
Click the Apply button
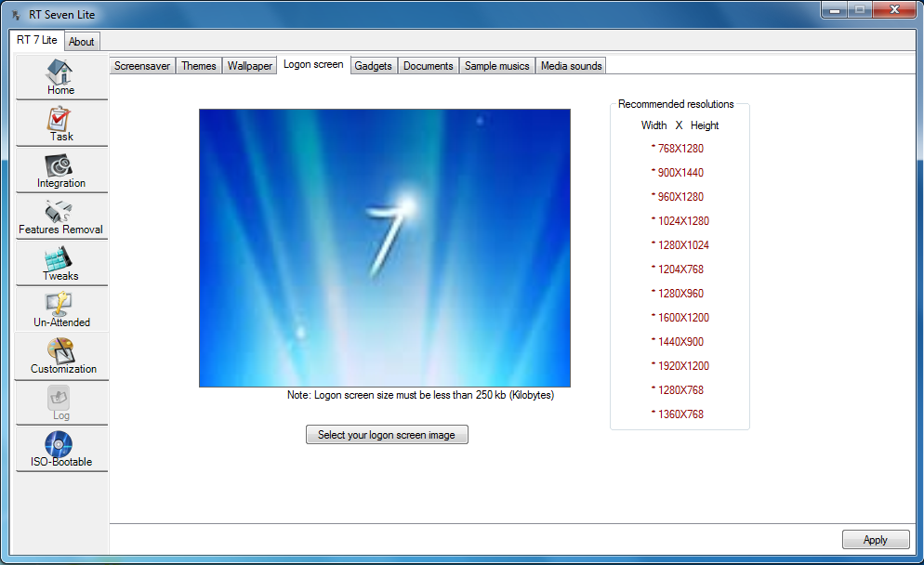tap(876, 540)
